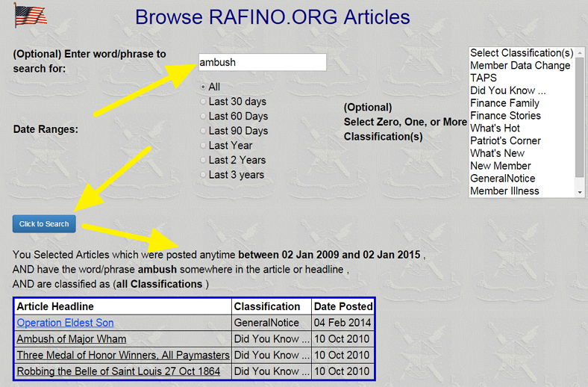The width and height of the screenshot is (588, 387).
Task: Choose the 'GeneralNotice' option in the classification list
Action: pyautogui.click(x=522, y=179)
